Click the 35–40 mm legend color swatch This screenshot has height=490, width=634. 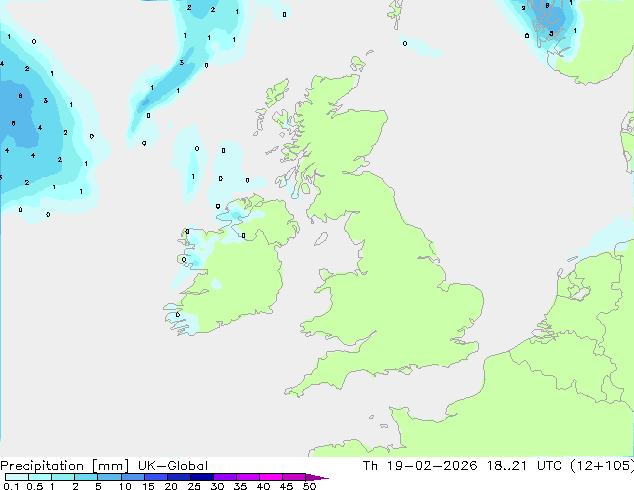click(x=247, y=477)
